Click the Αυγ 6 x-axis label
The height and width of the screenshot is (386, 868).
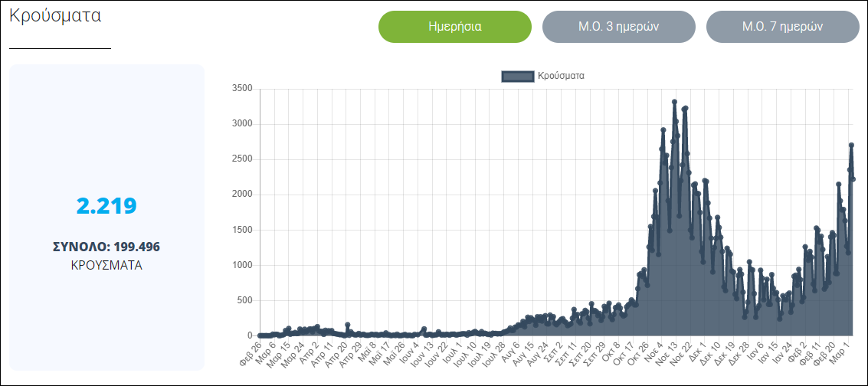510,352
